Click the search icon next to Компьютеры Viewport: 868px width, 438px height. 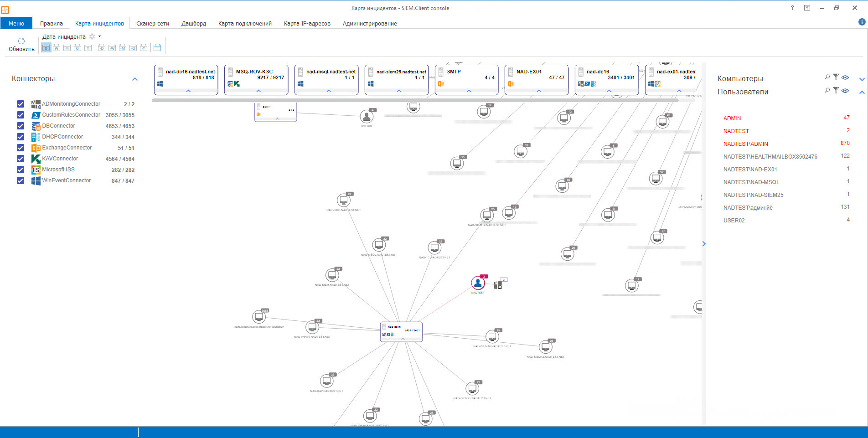[827, 77]
